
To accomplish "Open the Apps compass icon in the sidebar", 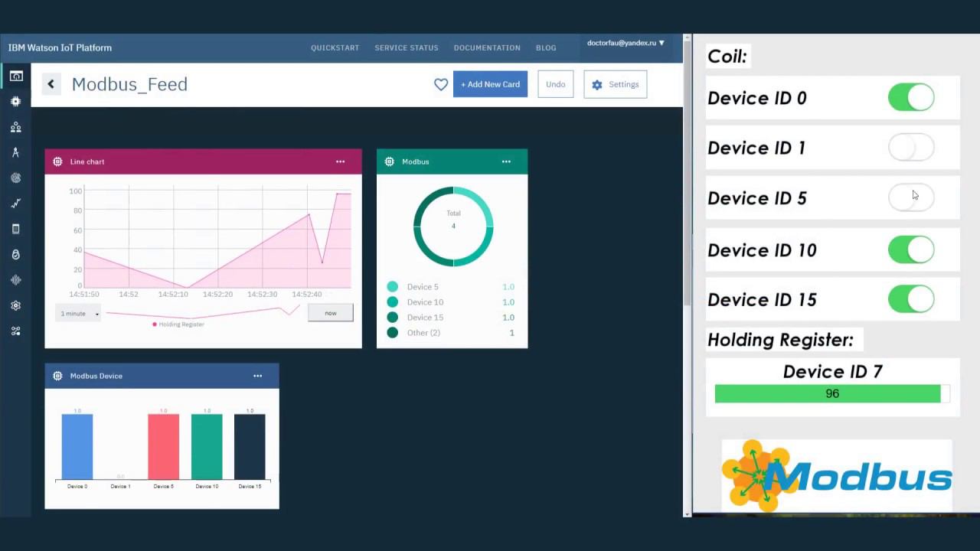I will pyautogui.click(x=15, y=152).
